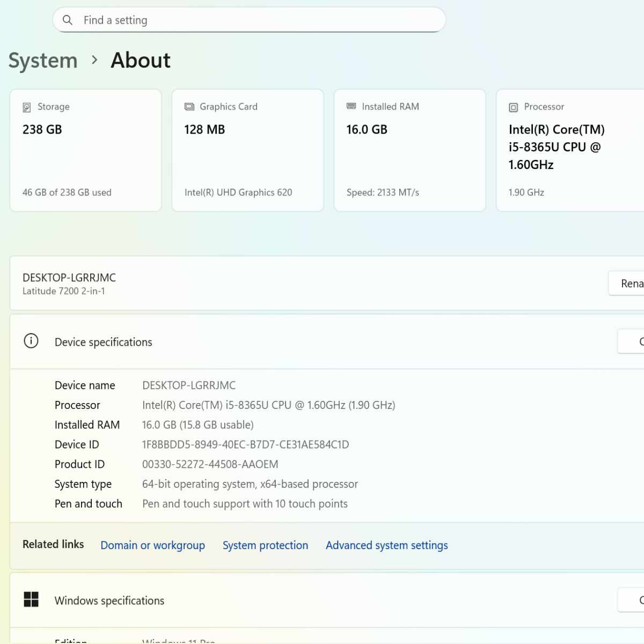Copy device specifications with the Copy button
644x644 pixels.
pyautogui.click(x=631, y=341)
